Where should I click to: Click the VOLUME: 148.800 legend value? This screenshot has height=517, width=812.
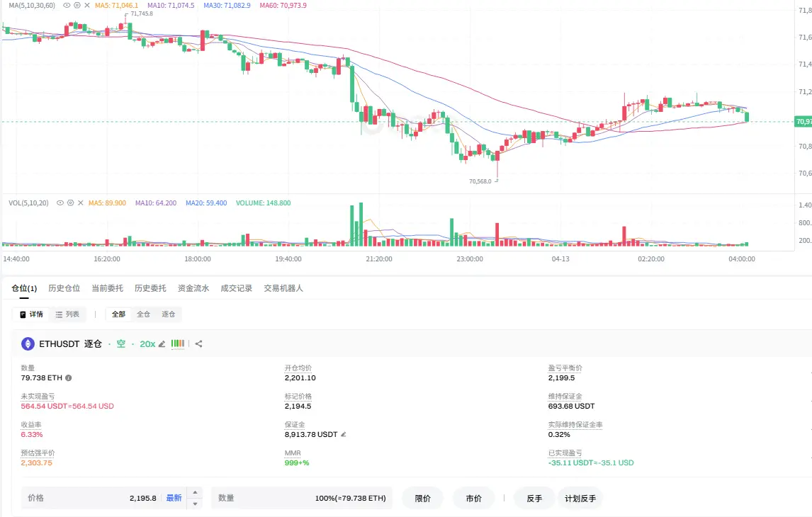click(263, 203)
